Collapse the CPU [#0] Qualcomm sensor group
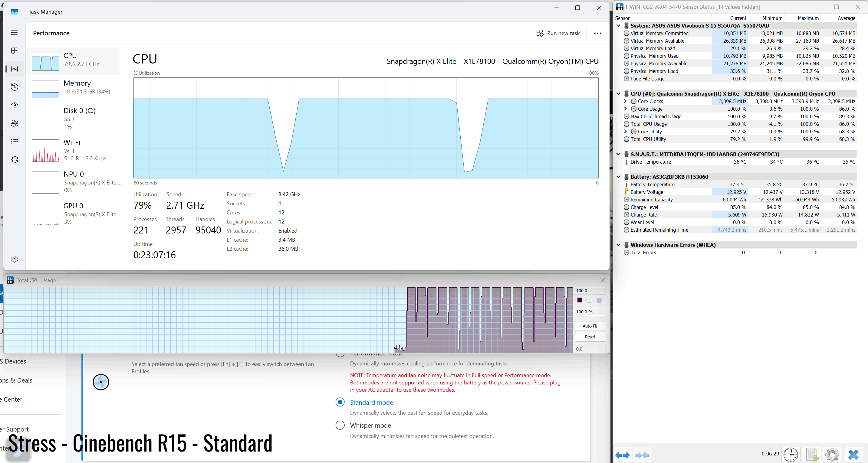Screen dimensions: 868x463 tap(618, 94)
